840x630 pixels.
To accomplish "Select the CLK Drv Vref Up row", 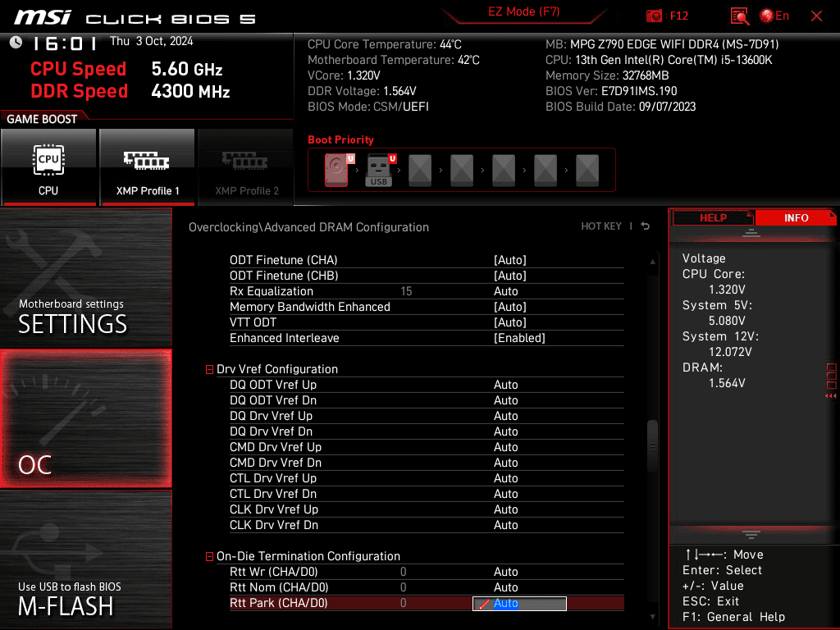I will [427, 509].
